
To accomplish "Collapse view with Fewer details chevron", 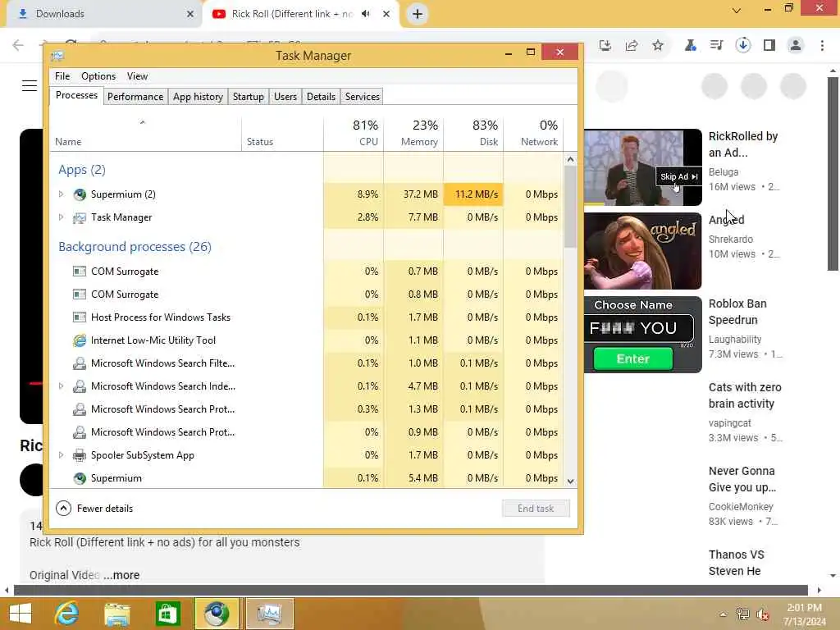I will (63, 509).
